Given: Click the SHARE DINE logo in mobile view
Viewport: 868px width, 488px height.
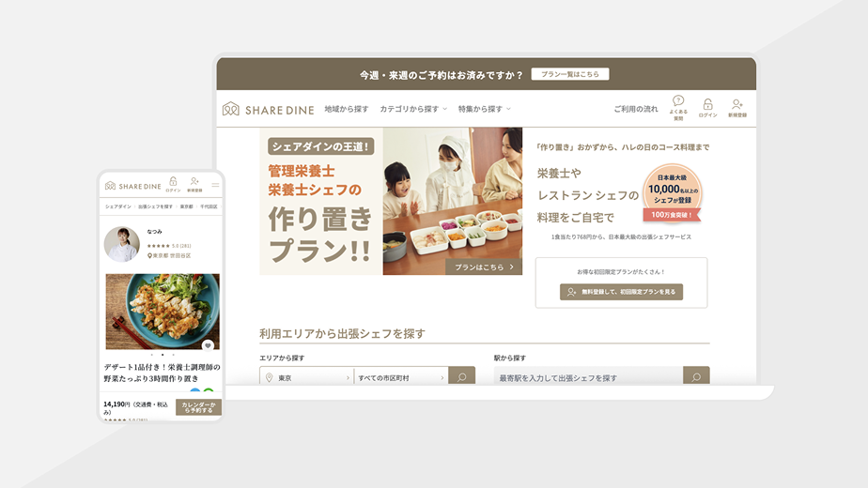Looking at the screenshot, I should [132, 186].
